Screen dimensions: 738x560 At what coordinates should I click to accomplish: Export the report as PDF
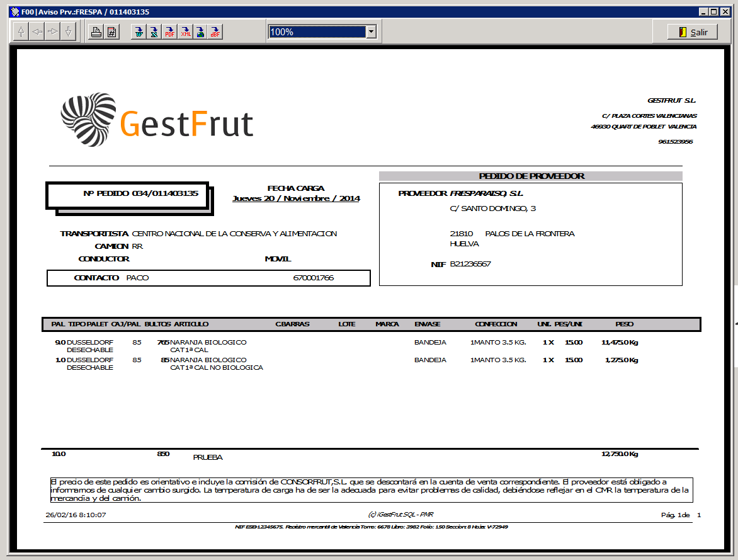point(170,32)
